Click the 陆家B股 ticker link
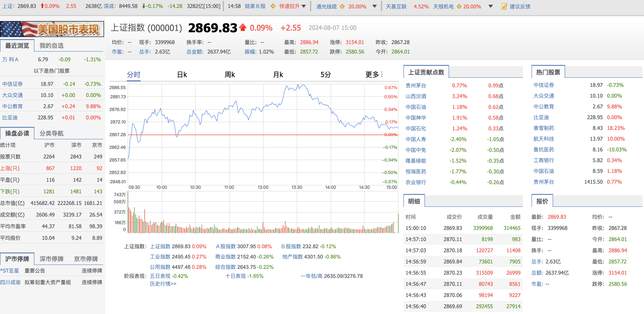 [x=255, y=6]
